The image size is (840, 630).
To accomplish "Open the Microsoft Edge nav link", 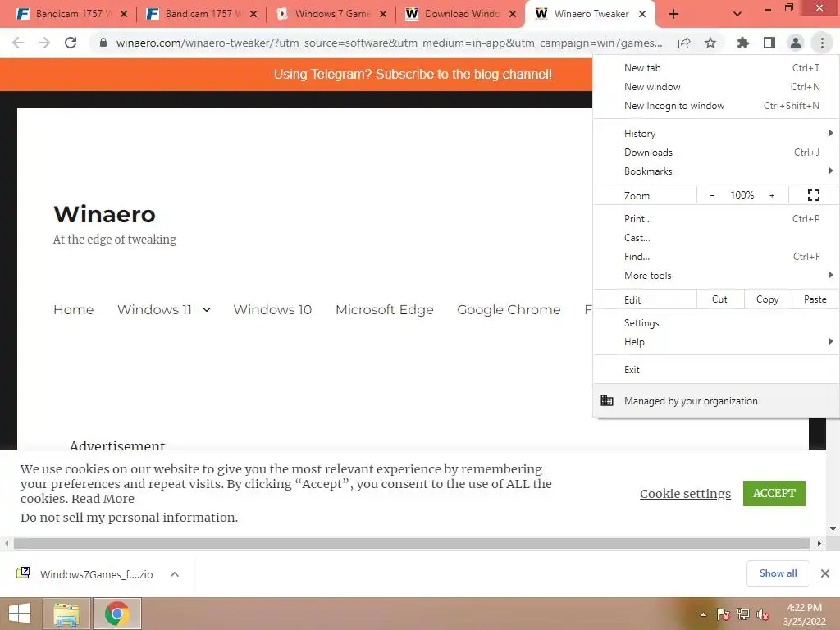I will (385, 309).
